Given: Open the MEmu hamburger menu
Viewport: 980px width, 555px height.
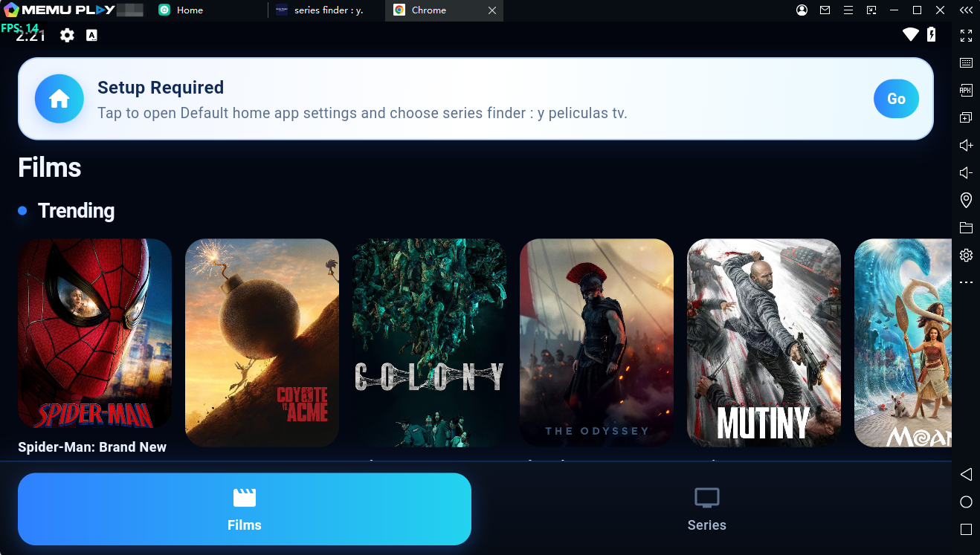Looking at the screenshot, I should [848, 10].
